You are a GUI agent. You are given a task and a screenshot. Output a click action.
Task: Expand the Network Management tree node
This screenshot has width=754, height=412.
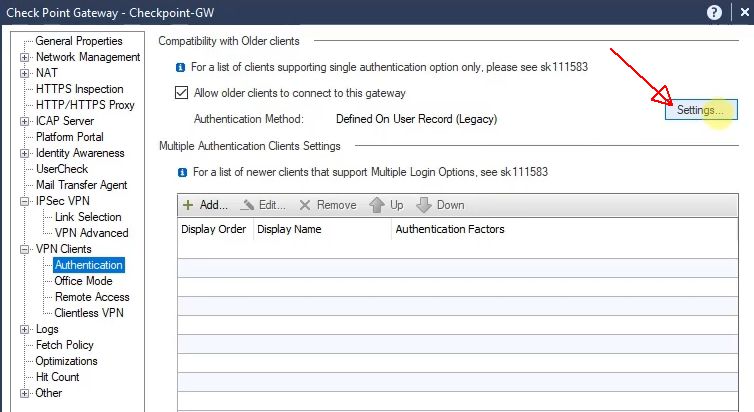[24, 57]
